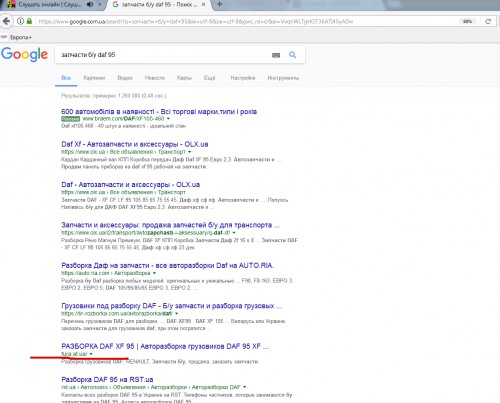The image size is (500, 403).
Task: Mute the audio speaker icon on first tab
Action: tap(90, 4)
